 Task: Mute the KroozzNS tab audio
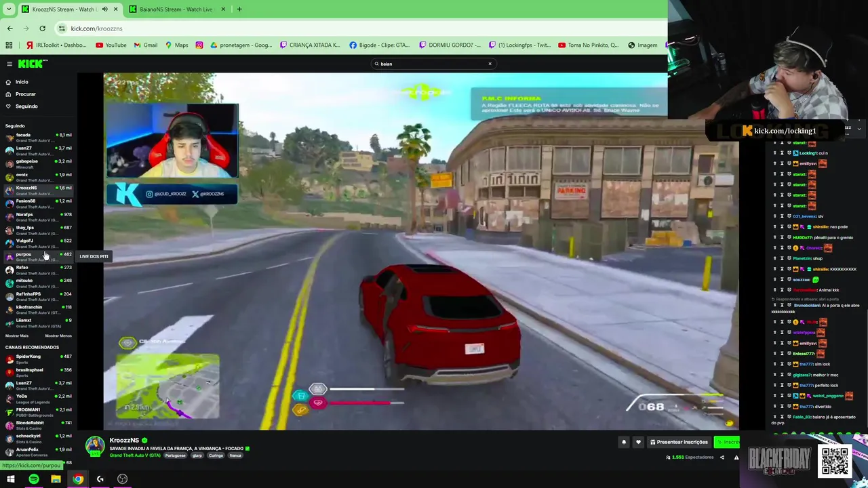pyautogui.click(x=104, y=9)
